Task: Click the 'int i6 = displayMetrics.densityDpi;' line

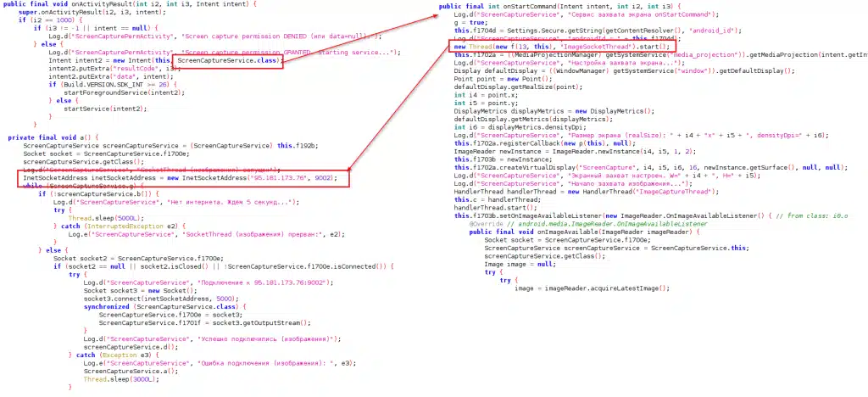Action: click(x=521, y=127)
